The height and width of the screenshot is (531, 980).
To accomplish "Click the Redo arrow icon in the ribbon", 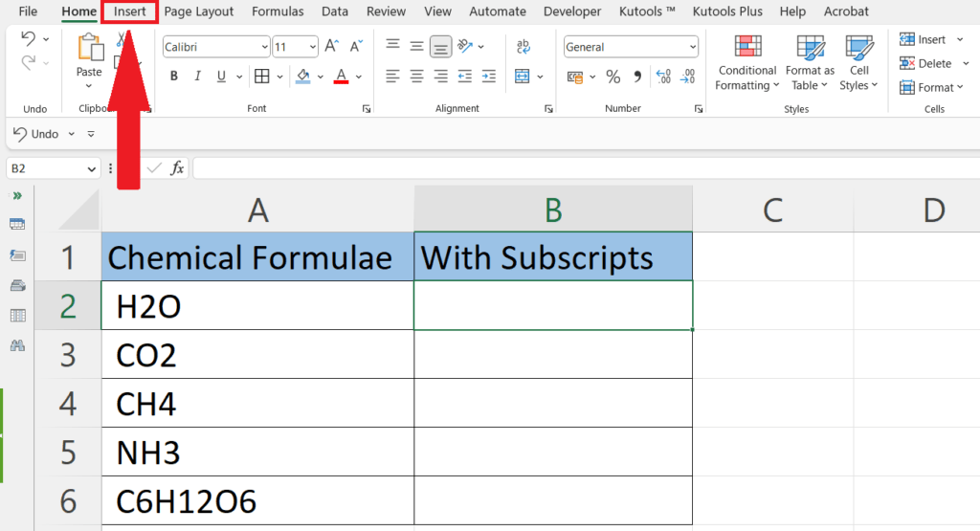I will pos(28,62).
